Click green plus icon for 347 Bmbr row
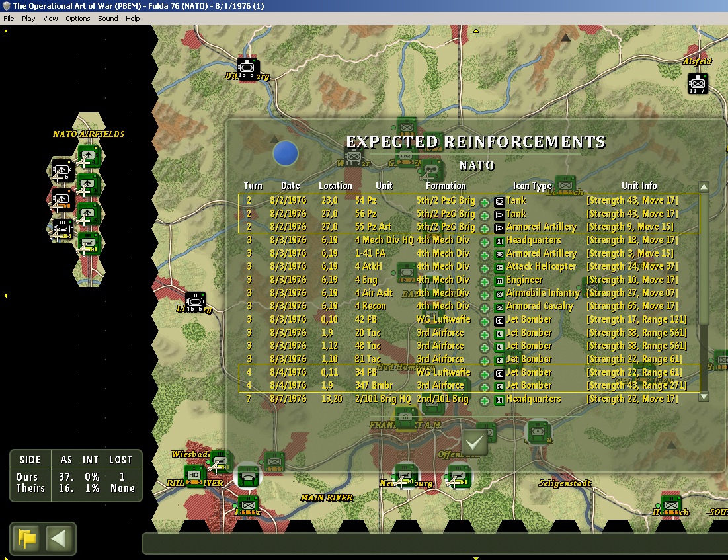 484,387
